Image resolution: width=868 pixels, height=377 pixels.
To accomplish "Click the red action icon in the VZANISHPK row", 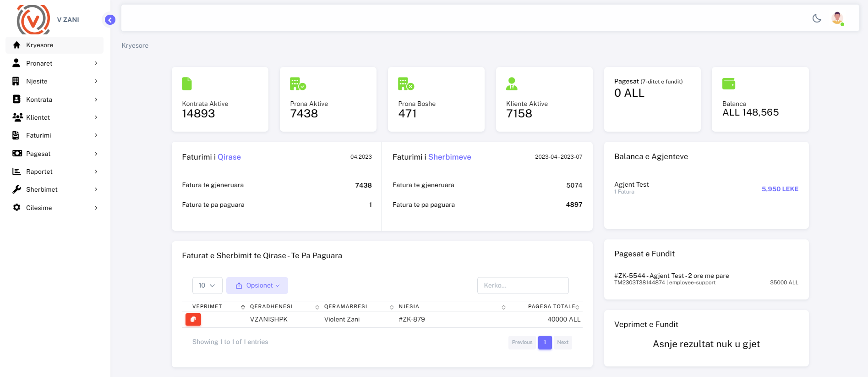I will click(x=193, y=319).
